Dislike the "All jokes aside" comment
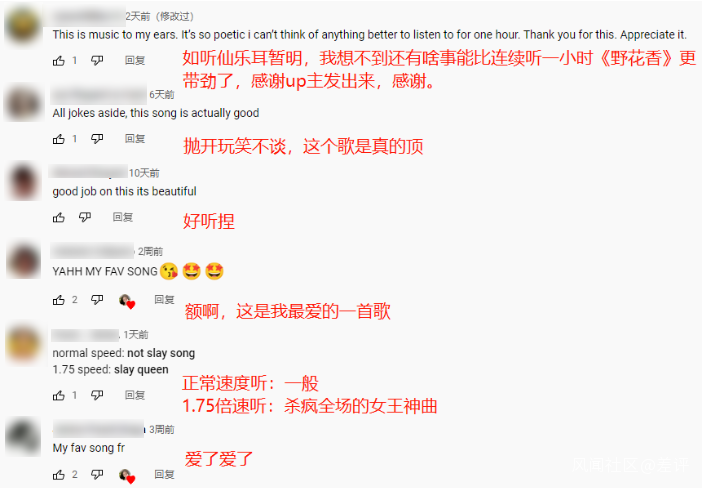The width and height of the screenshot is (702, 488). point(97,139)
